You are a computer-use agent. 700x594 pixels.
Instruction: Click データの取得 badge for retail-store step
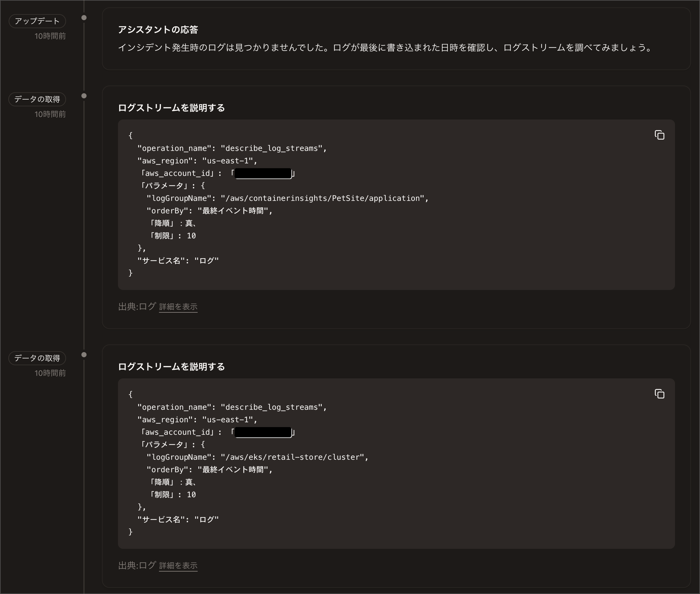(37, 358)
